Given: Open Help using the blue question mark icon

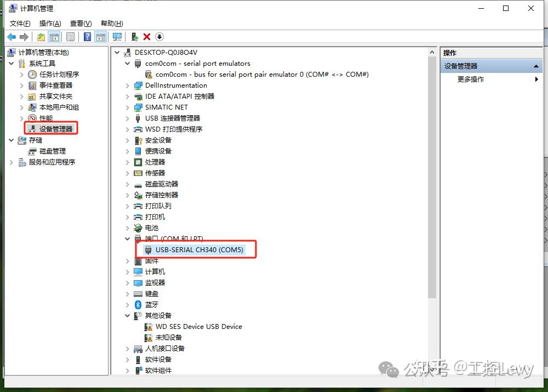Looking at the screenshot, I should 87,36.
